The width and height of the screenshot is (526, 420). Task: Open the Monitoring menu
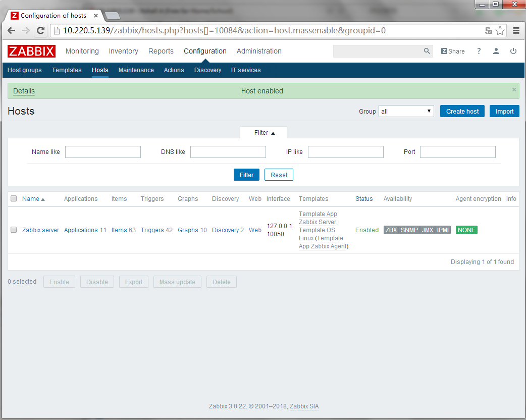pyautogui.click(x=82, y=51)
